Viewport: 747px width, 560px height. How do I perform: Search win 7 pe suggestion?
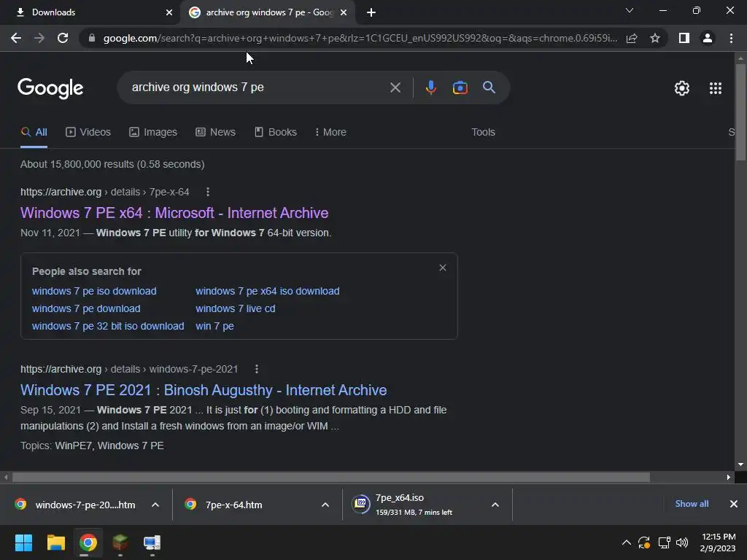214,326
